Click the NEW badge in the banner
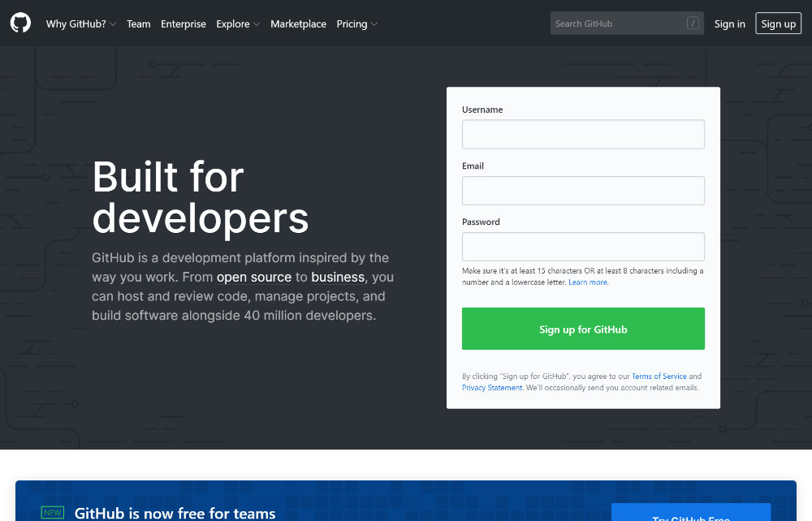The image size is (812, 521). 52,512
